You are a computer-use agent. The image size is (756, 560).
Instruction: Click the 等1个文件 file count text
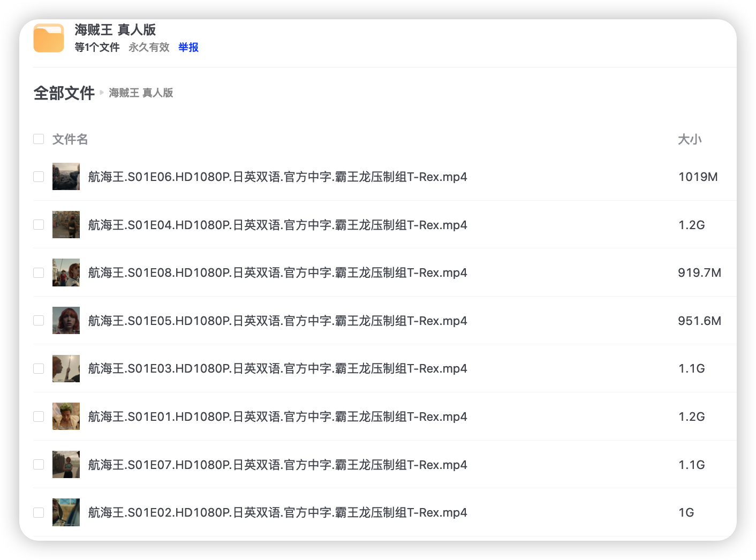tap(97, 47)
